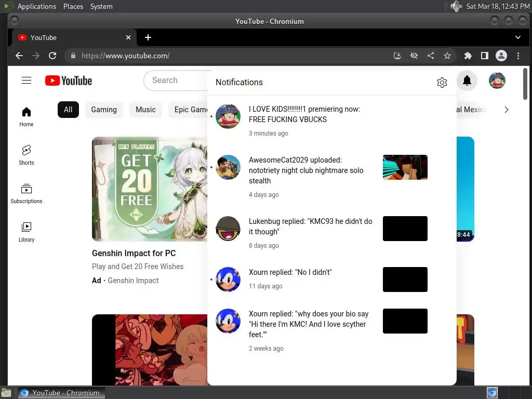The image size is (532, 399).
Task: Click the install app icon in address bar
Action: click(397, 56)
